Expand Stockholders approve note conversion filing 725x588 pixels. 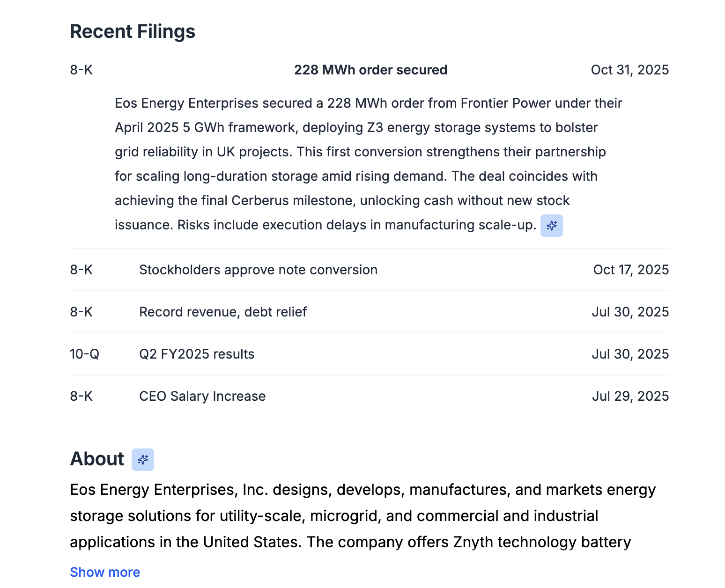(x=258, y=270)
